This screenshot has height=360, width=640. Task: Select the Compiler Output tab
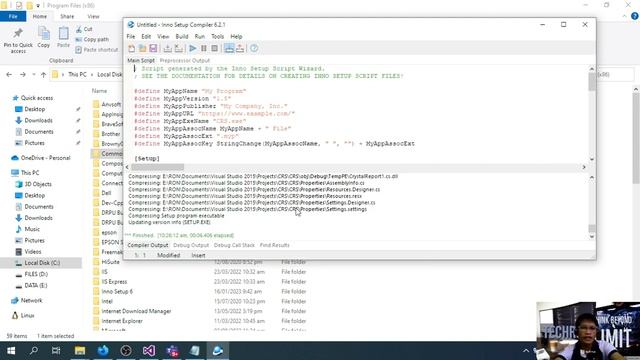148,245
